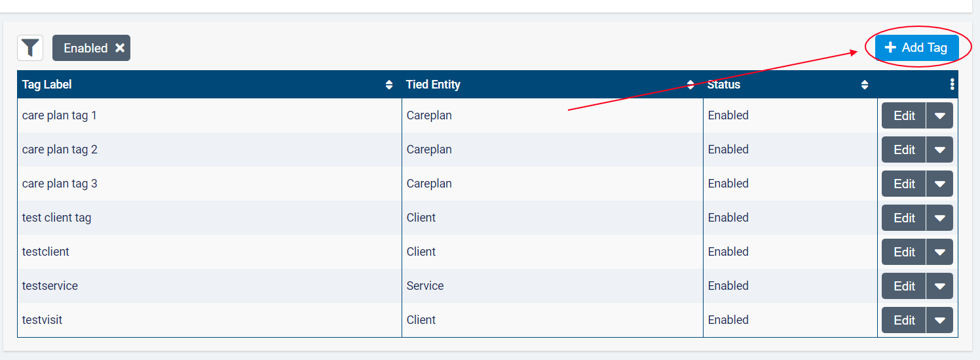Click the Tag Label column header
The width and height of the screenshot is (980, 360).
click(47, 85)
